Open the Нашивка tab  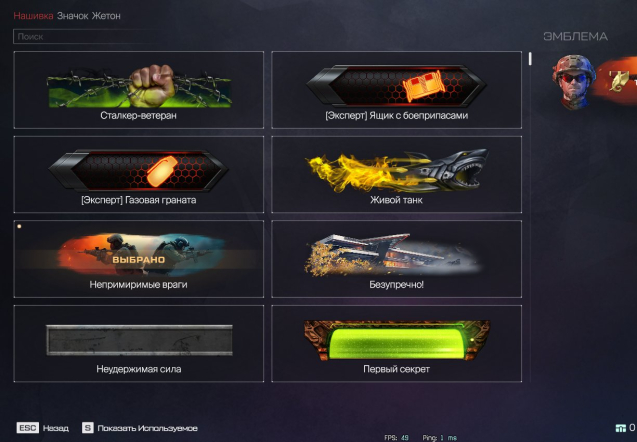point(33,16)
